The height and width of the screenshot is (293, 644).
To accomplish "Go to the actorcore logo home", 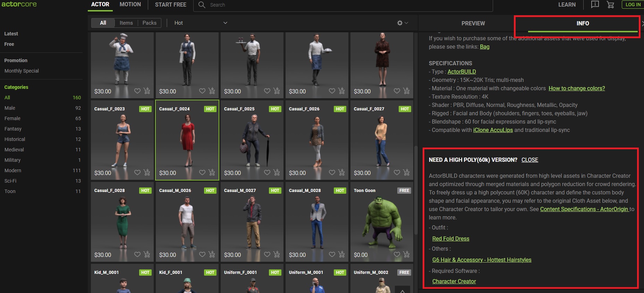I will 19,4.
